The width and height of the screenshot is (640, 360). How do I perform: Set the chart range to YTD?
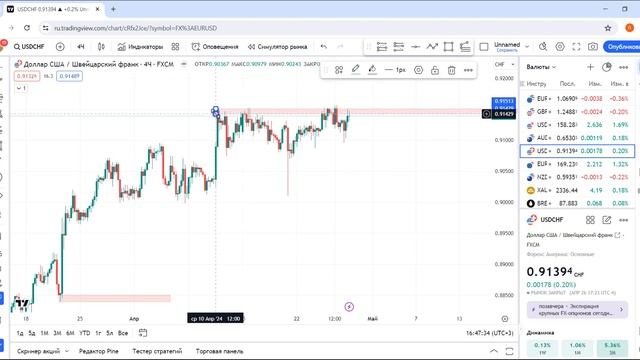[x=84, y=333]
